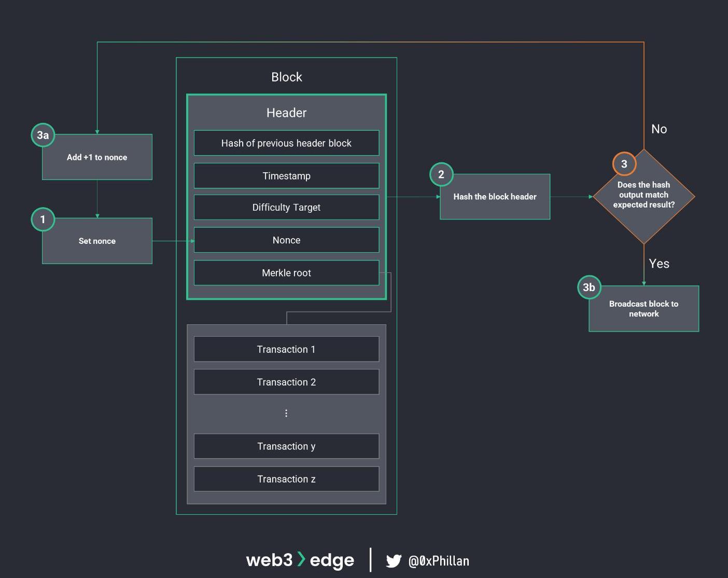This screenshot has height=578, width=728.
Task: Select the 'Broadcast block to network' box
Action: [643, 309]
